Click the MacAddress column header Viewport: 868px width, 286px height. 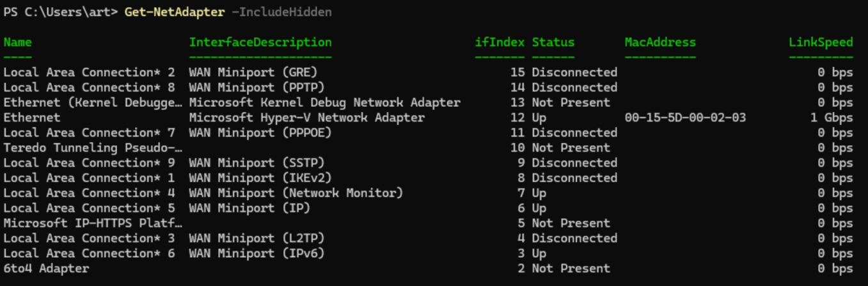tap(660, 42)
